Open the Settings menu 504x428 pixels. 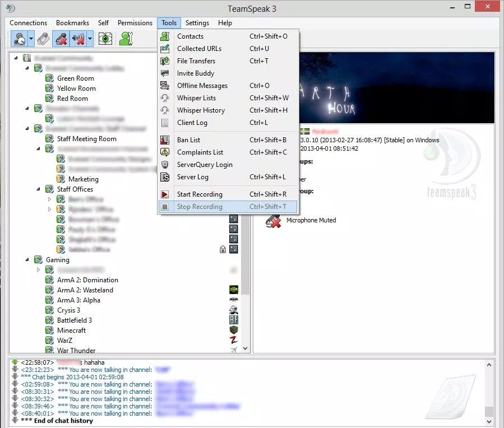(x=197, y=23)
